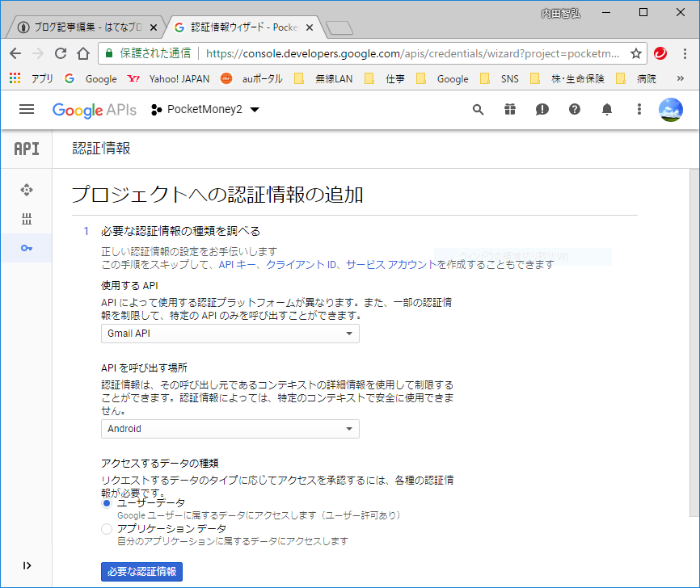Open the 仕事 bookmark folder
This screenshot has width=700, height=588.
click(385, 79)
